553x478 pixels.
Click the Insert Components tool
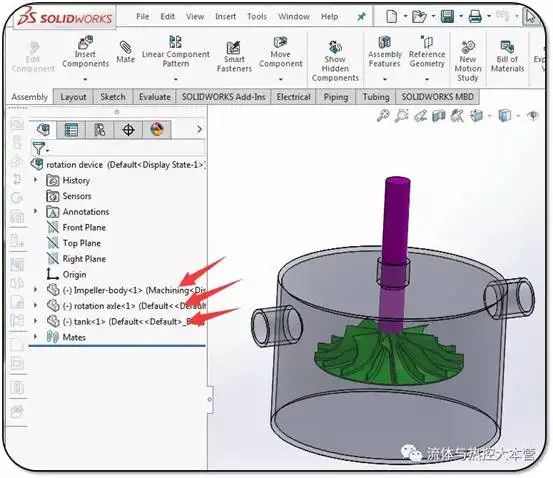[85, 52]
